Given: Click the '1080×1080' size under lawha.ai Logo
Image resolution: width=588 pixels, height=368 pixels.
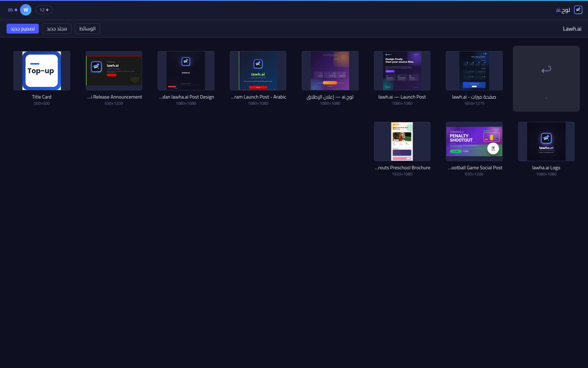Looking at the screenshot, I should (x=546, y=174).
